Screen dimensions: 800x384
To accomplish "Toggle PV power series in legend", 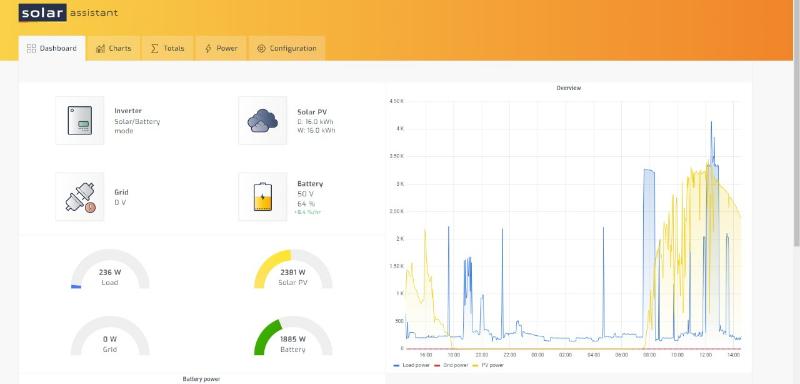I will (x=488, y=366).
